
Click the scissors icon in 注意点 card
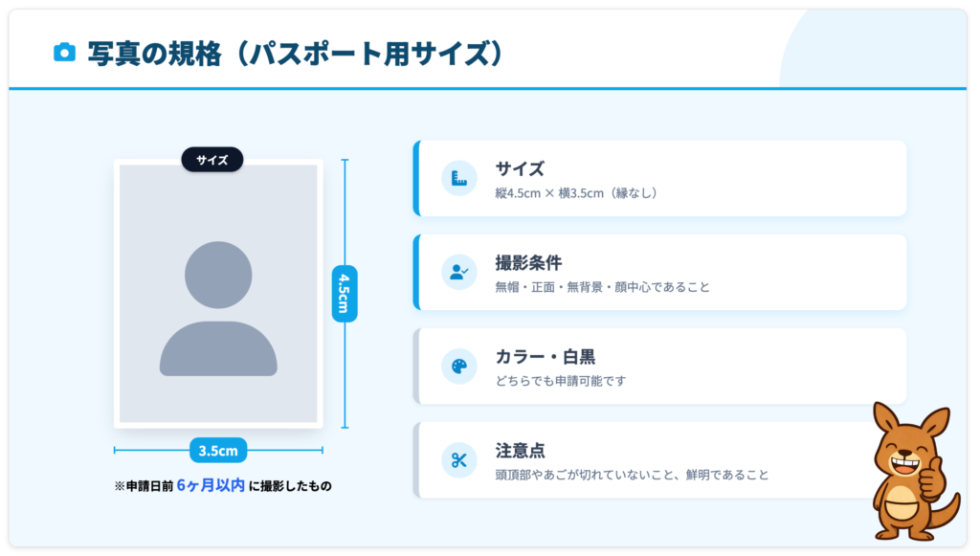459,459
